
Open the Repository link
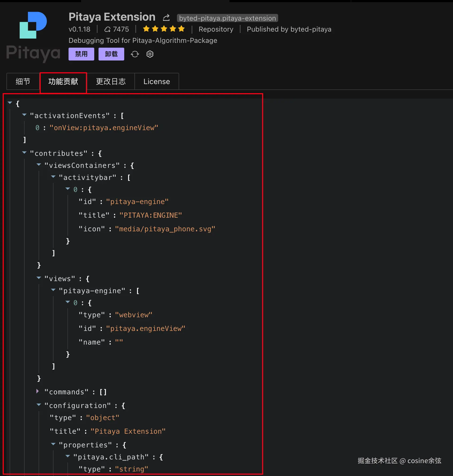[216, 29]
